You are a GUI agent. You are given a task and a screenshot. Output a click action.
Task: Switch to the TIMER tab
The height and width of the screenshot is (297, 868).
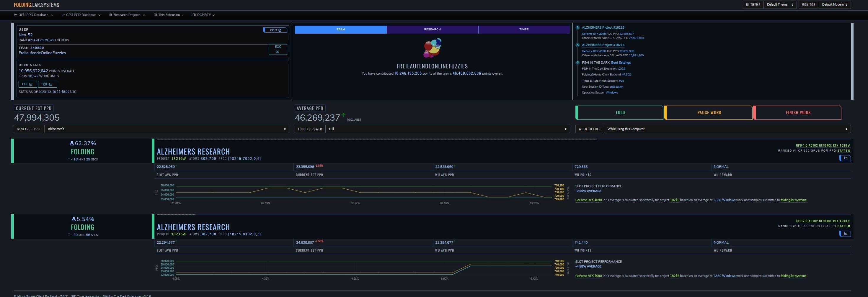click(x=524, y=29)
